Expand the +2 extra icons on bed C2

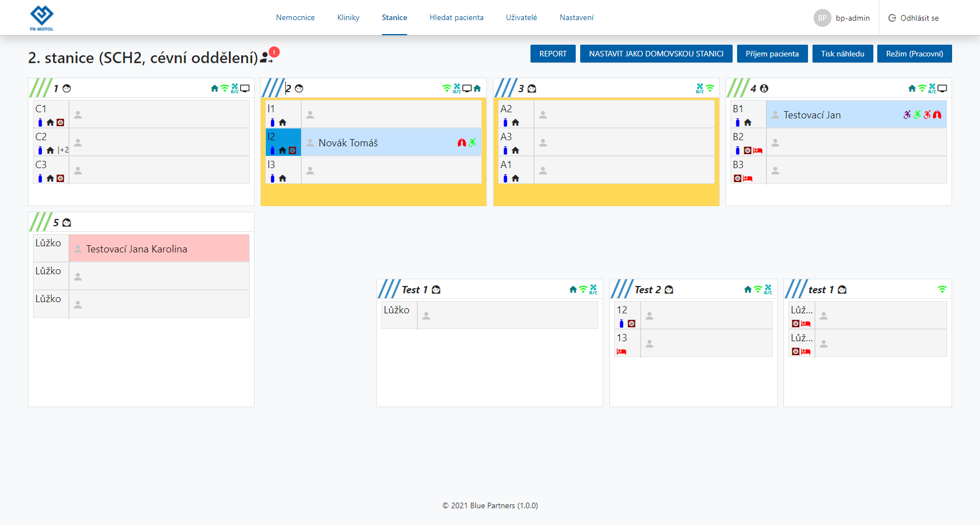click(x=63, y=150)
